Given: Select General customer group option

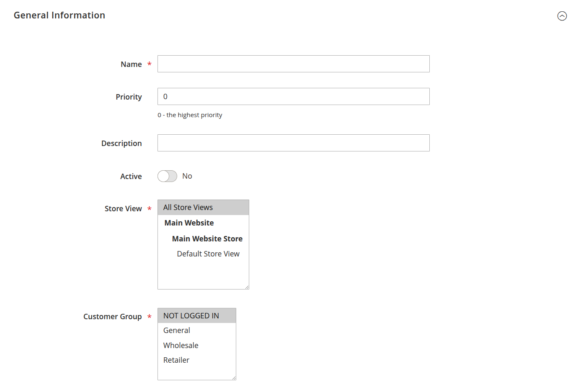Looking at the screenshot, I should click(177, 331).
